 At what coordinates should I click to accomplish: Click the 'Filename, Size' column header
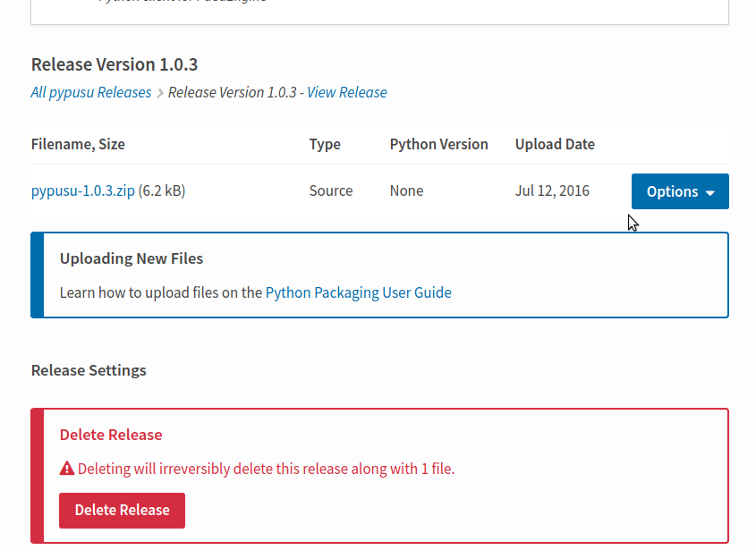coord(78,144)
